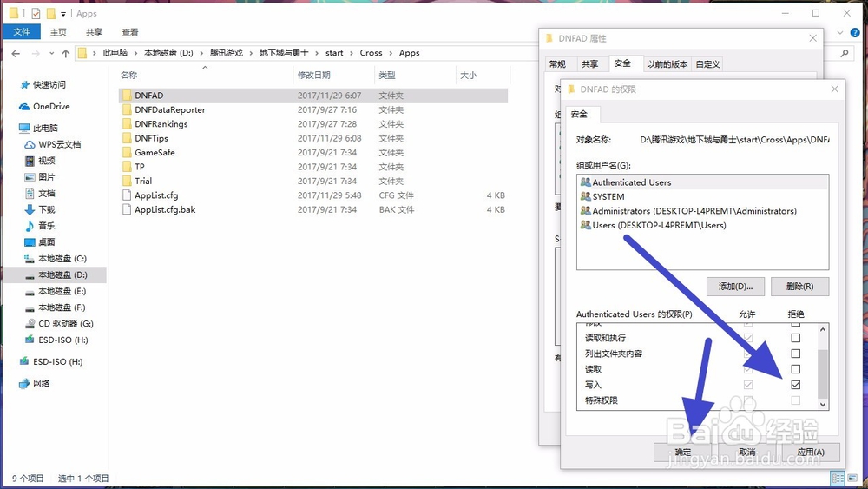Screen dimensions: 868x489
Task: Open 网络 in the sidebar
Action: click(x=35, y=383)
